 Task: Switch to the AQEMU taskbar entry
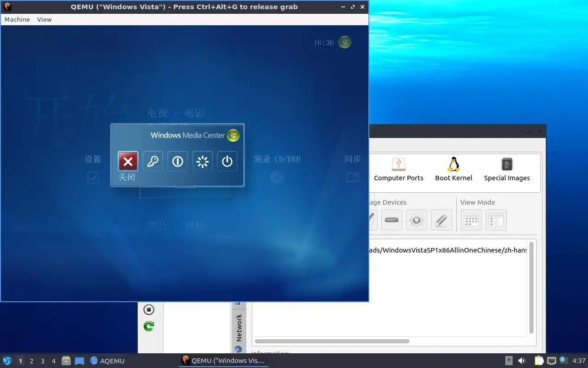pyautogui.click(x=107, y=361)
